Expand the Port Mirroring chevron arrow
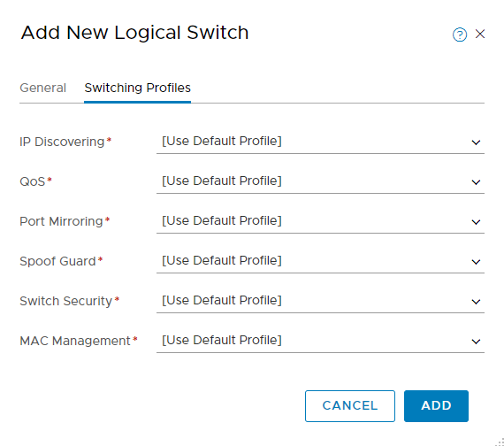Viewport: 504px width, 446px height. pos(476,222)
